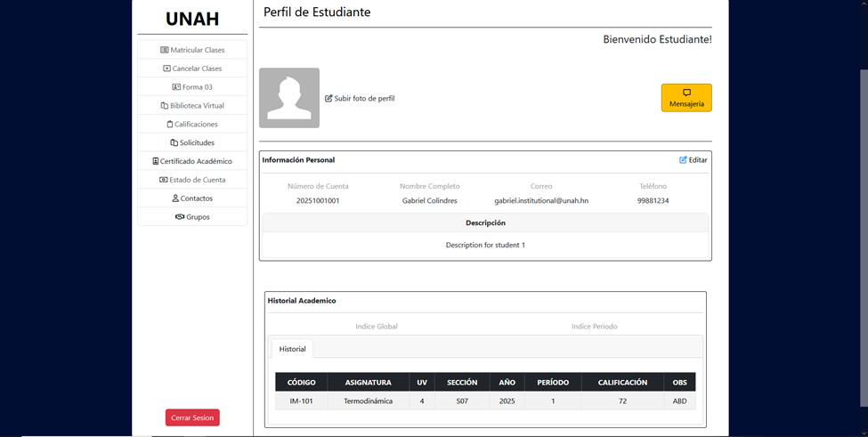Click 'Description for student 1' text
The image size is (868, 437).
click(x=485, y=245)
